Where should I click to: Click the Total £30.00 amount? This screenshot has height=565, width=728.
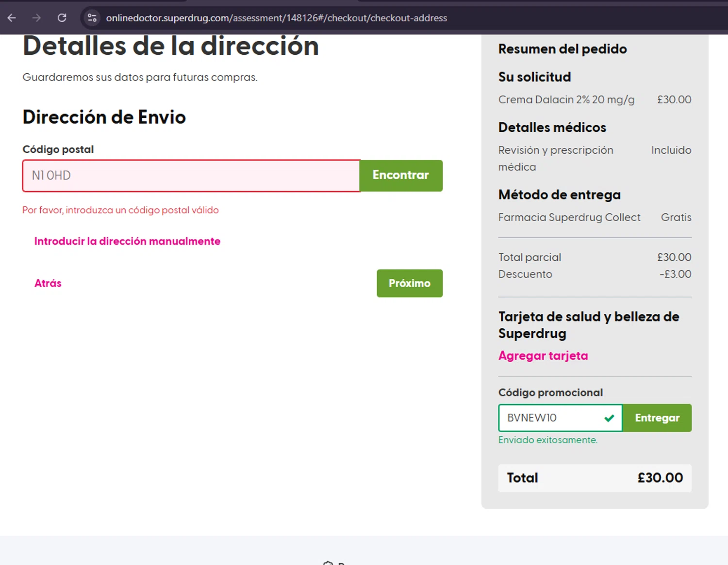tap(660, 478)
